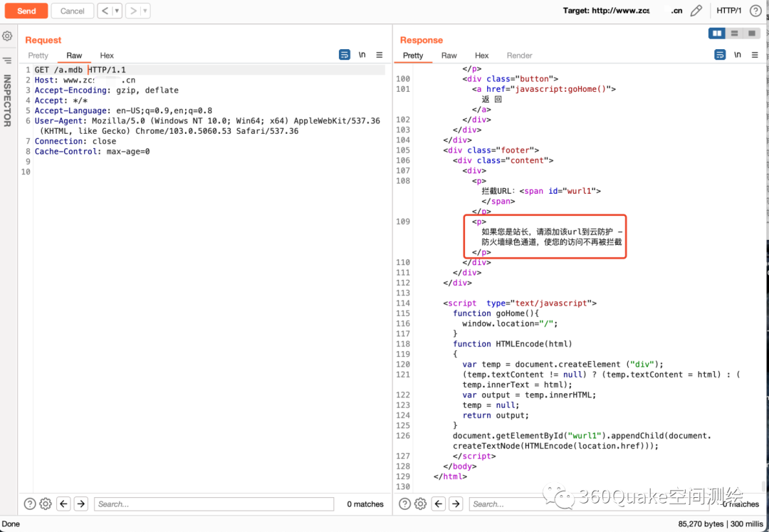Open the history dropdown beside back arrow
Screen dimensions: 769x532
click(117, 11)
